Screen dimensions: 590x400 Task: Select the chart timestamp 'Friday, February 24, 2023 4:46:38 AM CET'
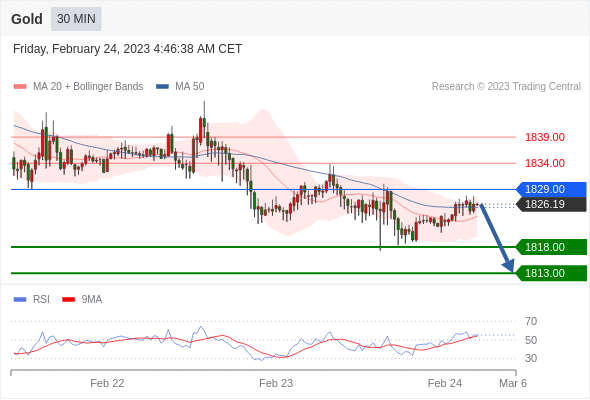click(127, 49)
